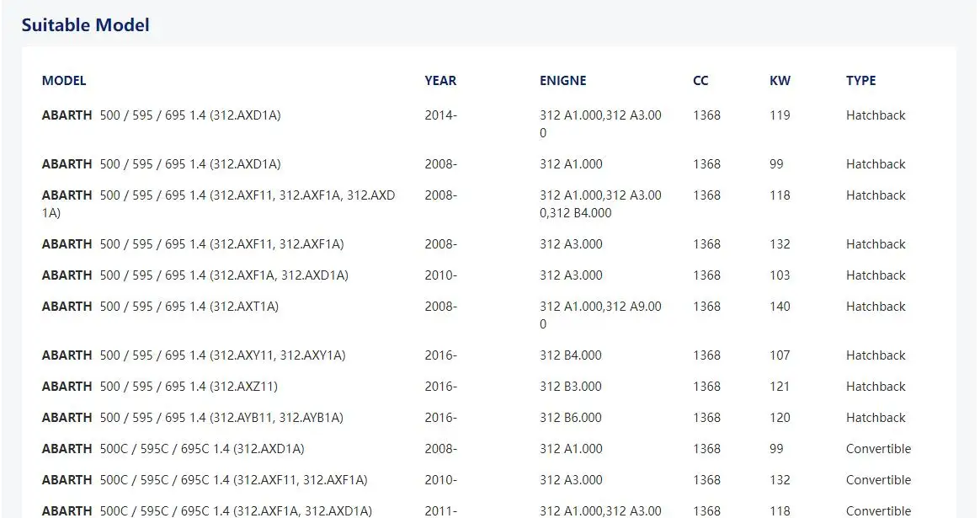
Task: Select the CC column header
Action: [x=700, y=81]
